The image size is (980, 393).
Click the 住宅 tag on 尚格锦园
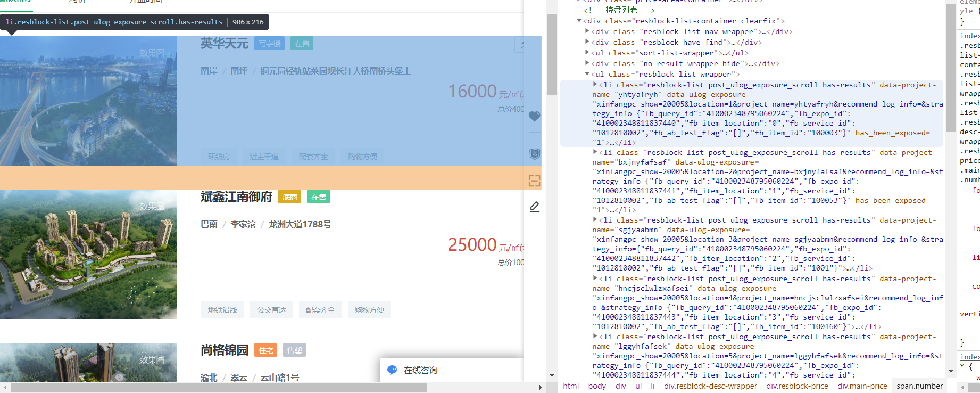tap(266, 350)
